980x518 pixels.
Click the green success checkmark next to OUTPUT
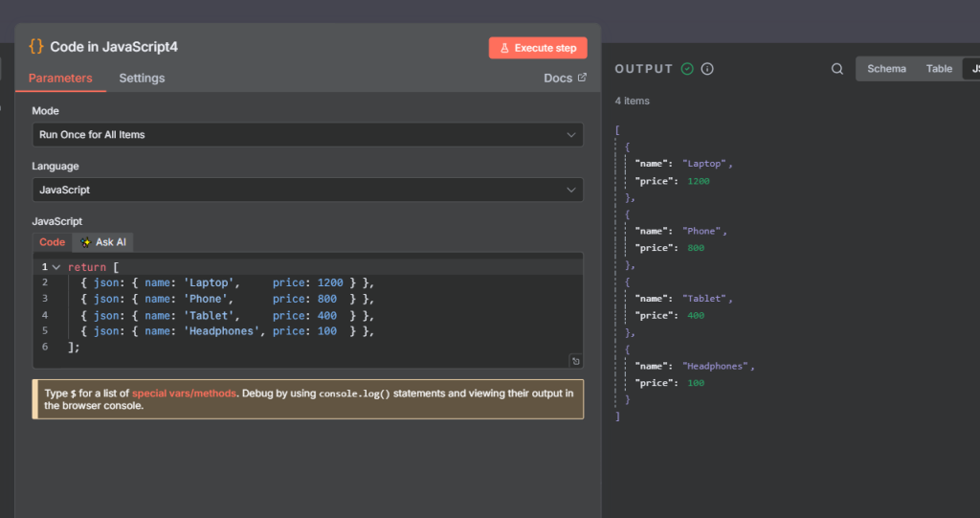(687, 69)
